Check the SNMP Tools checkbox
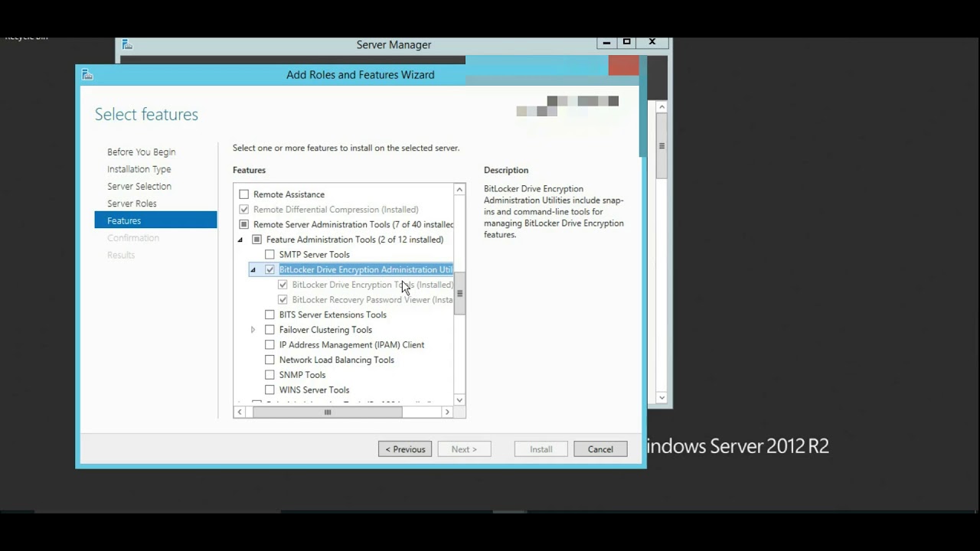The width and height of the screenshot is (980, 551). pyautogui.click(x=269, y=375)
